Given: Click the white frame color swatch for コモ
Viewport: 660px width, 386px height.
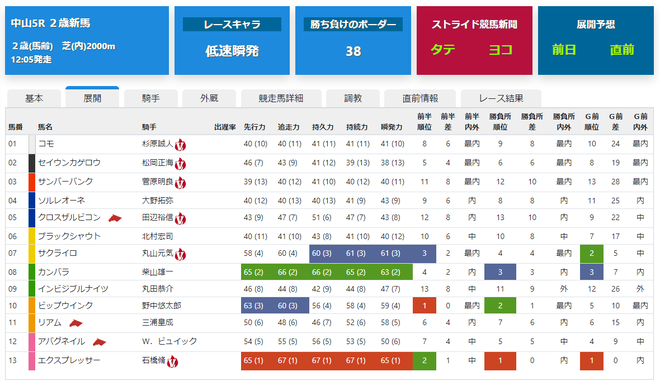Looking at the screenshot, I should [x=32, y=144].
